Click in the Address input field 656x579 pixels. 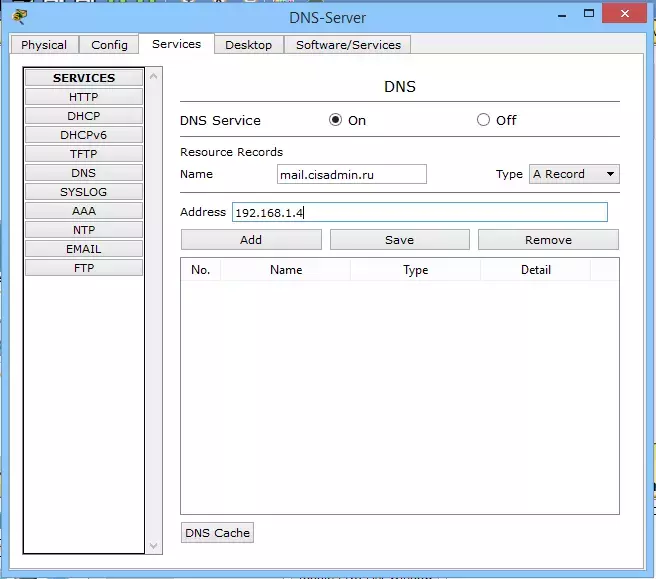tap(420, 212)
